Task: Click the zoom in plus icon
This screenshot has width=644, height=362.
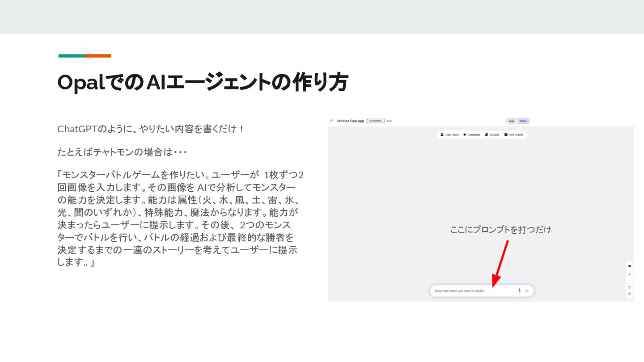Action: pyautogui.click(x=630, y=274)
